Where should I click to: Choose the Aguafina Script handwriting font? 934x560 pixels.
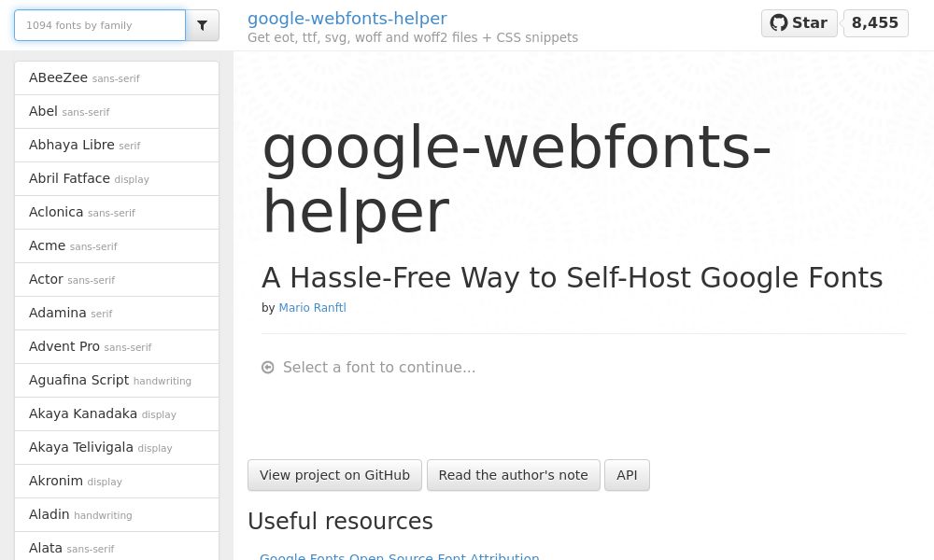[117, 380]
